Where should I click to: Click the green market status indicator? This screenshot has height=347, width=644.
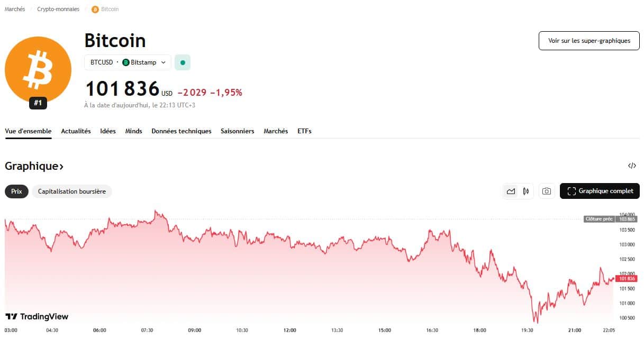pos(182,62)
